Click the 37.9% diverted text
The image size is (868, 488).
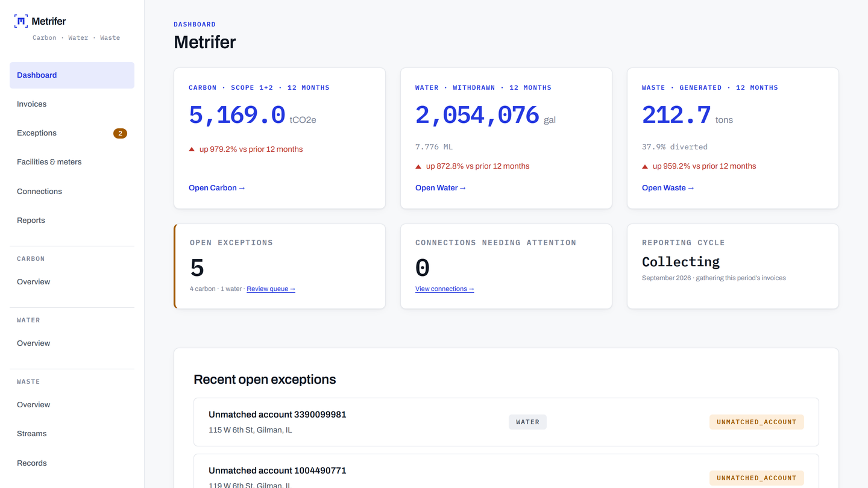point(675,147)
